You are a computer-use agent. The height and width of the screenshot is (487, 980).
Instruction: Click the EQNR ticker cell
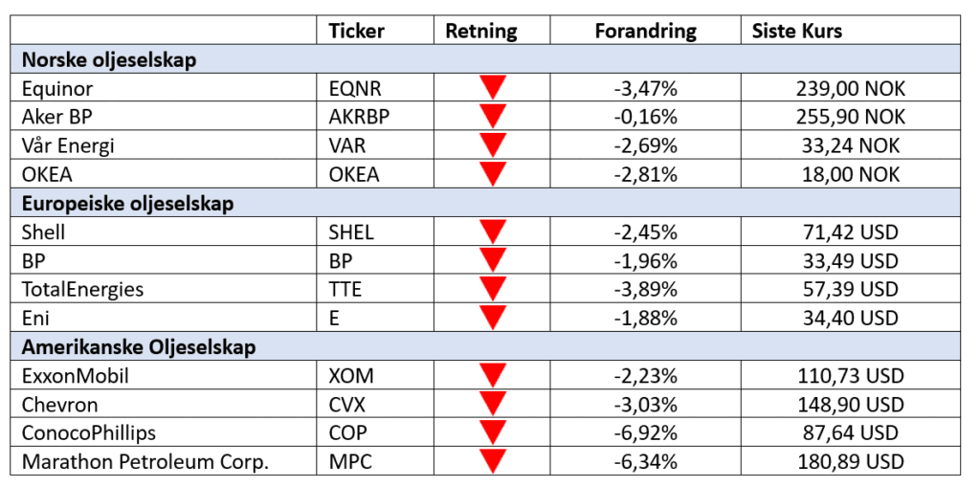coord(354,89)
